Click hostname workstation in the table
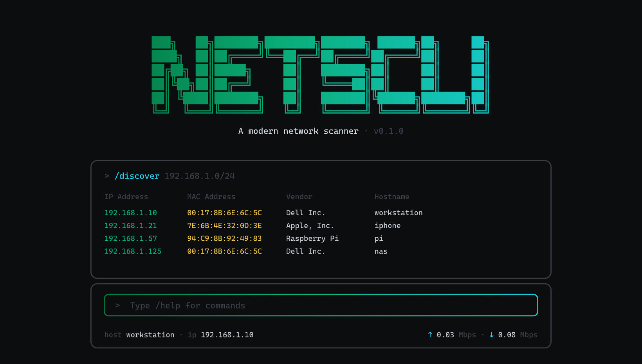This screenshot has height=364, width=642. pyautogui.click(x=399, y=213)
